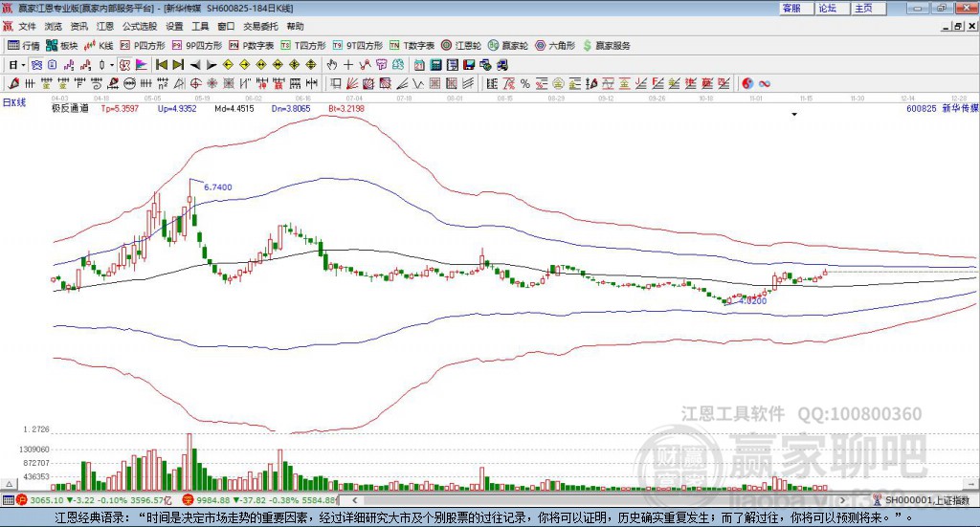This screenshot has height=527, width=980.
Task: Open the 窗口 menu
Action: click(226, 26)
